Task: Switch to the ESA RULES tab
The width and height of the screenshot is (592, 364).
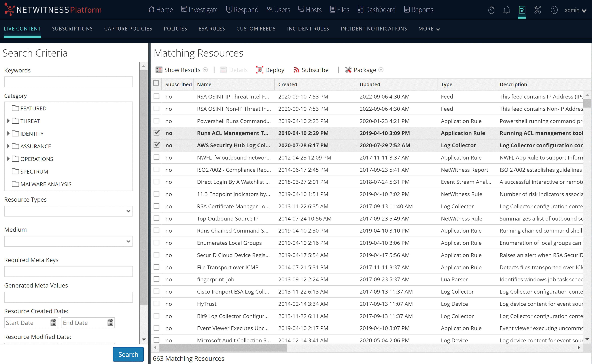Action: 211,29
